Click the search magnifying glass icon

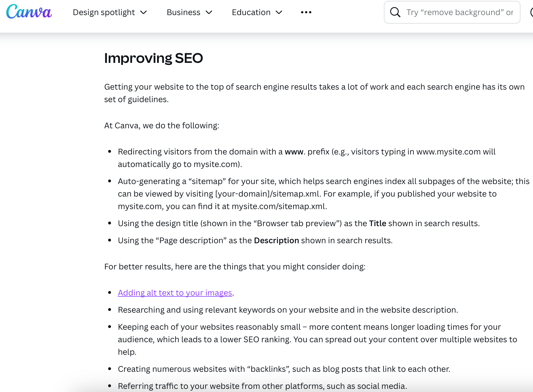pos(395,12)
